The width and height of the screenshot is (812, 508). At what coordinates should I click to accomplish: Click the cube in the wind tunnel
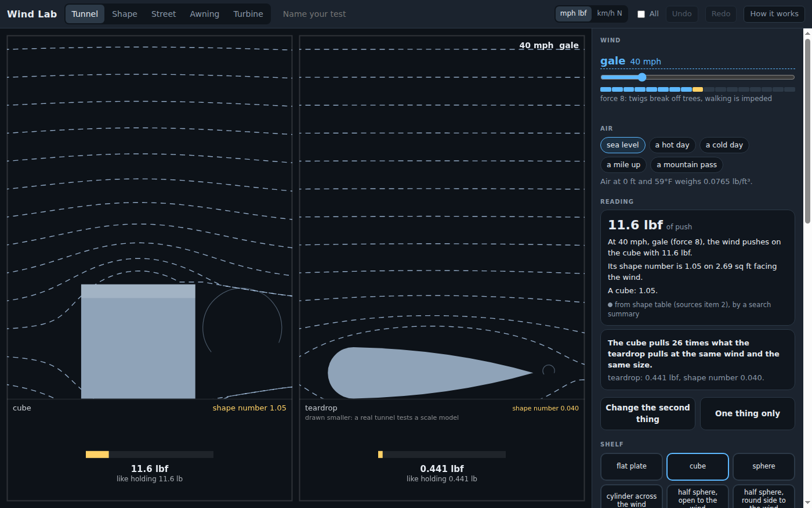(138, 341)
